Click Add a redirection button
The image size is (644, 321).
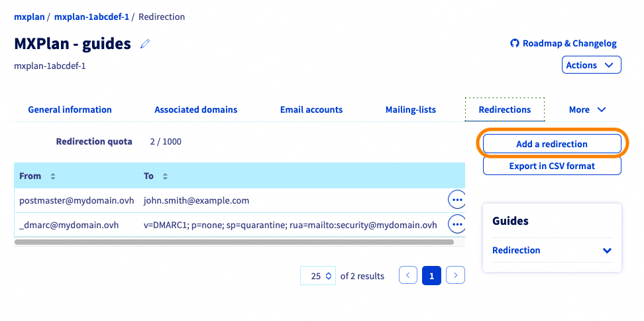[552, 144]
